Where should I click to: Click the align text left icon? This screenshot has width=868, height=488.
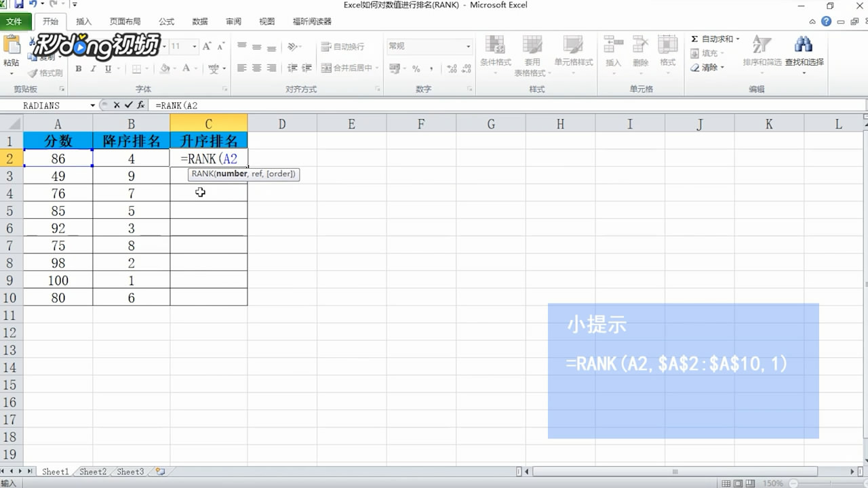(242, 68)
